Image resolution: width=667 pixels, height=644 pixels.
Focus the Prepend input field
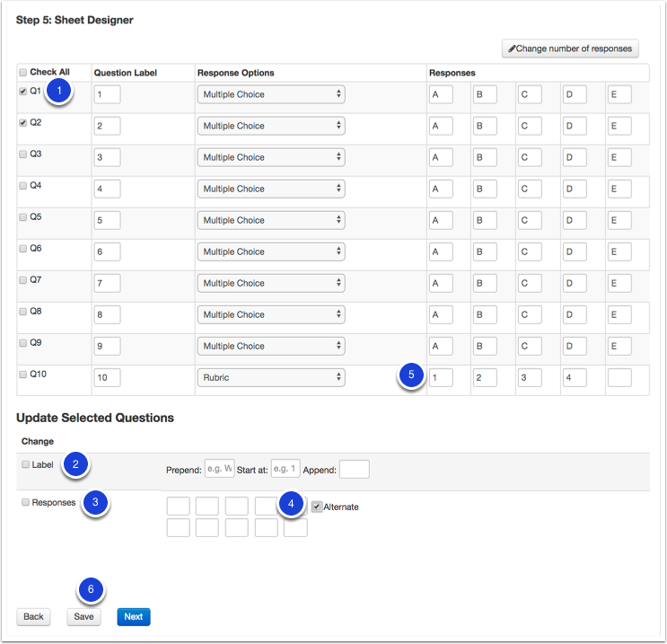coord(220,469)
